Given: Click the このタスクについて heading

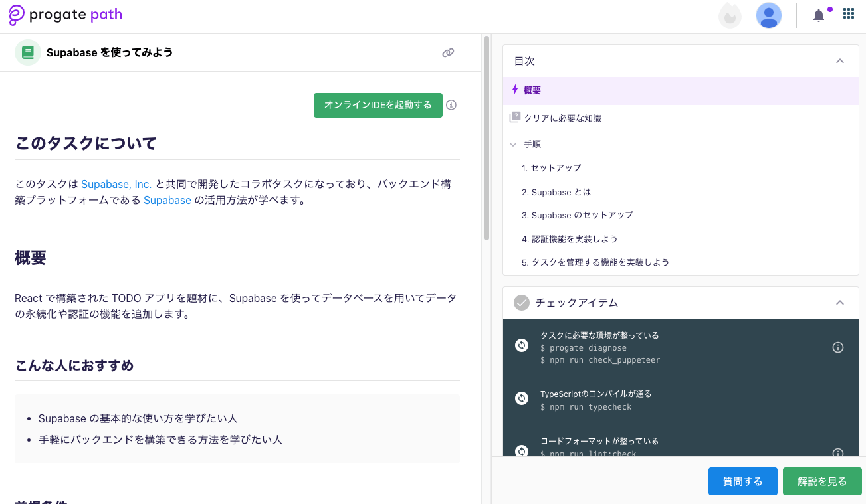Looking at the screenshot, I should [86, 143].
